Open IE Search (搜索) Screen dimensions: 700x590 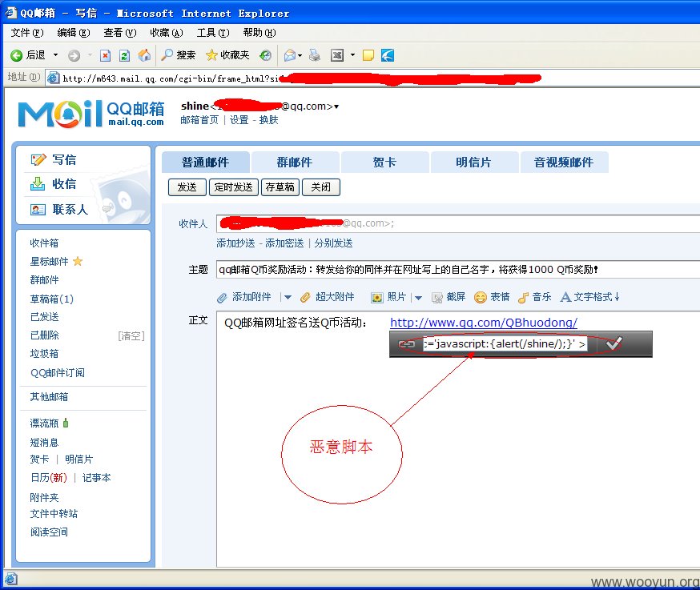(179, 55)
